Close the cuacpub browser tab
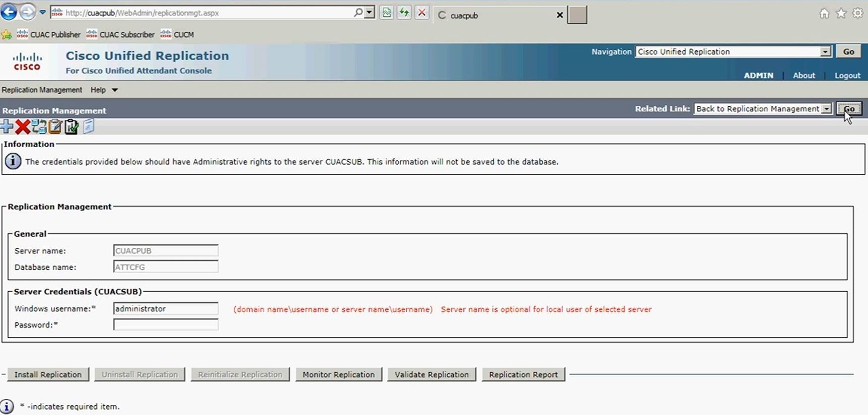This screenshot has height=415, width=868. tap(559, 15)
